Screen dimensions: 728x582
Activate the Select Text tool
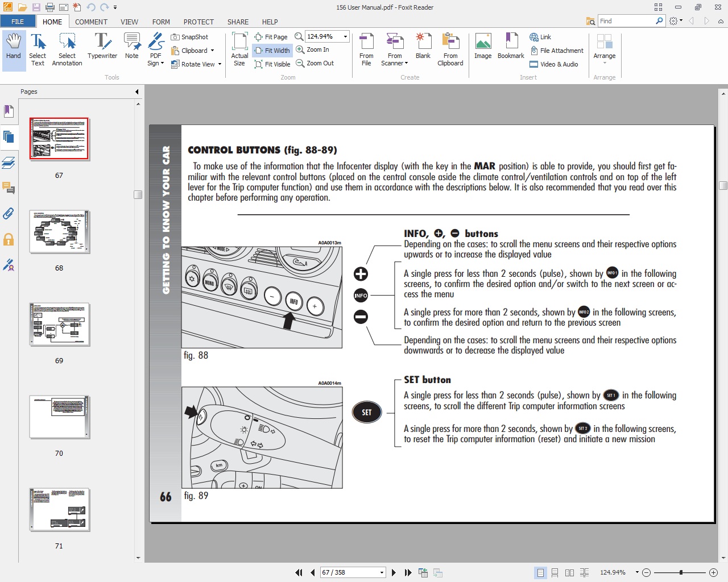38,50
